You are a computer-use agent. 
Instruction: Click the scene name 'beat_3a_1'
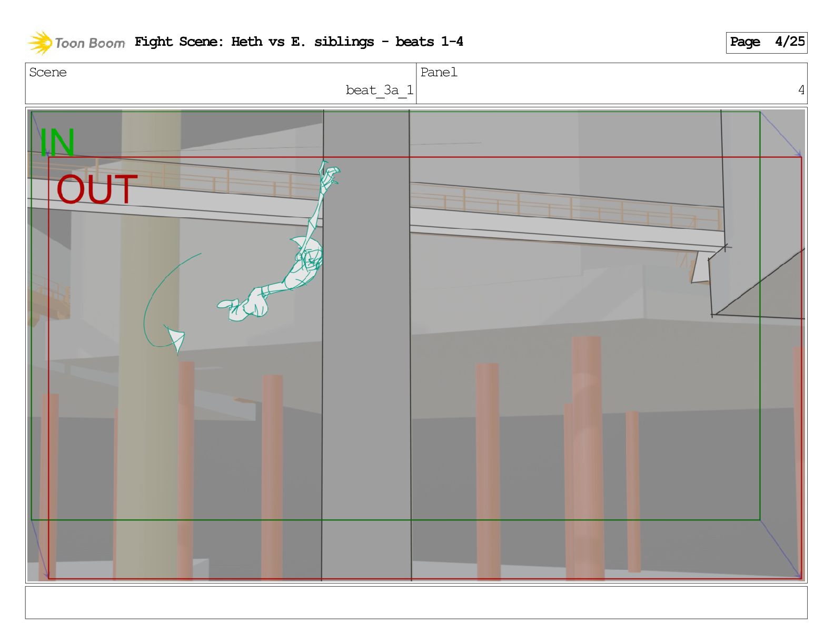pyautogui.click(x=379, y=90)
